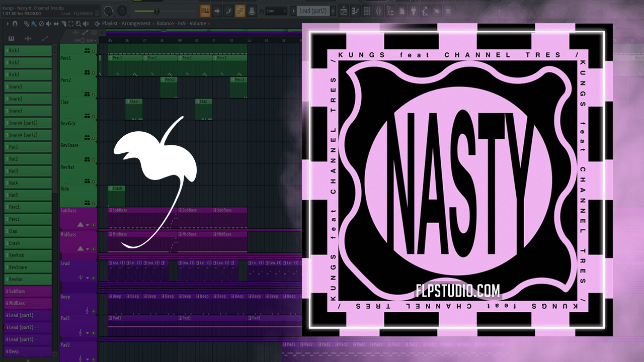
Task: Open the Piano roll icon
Action: click(355, 11)
